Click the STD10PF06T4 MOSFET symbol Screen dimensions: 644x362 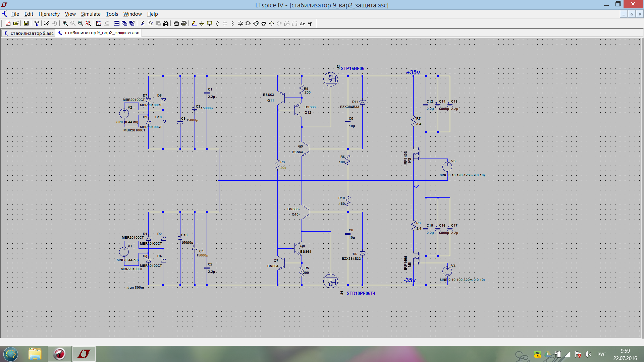[x=331, y=281]
